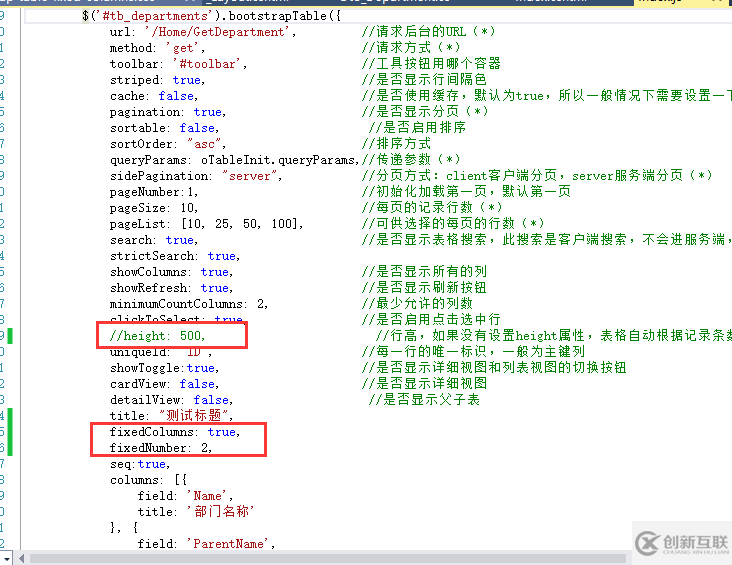Click the pageSize value 10
The width and height of the screenshot is (732, 565).
(187, 208)
